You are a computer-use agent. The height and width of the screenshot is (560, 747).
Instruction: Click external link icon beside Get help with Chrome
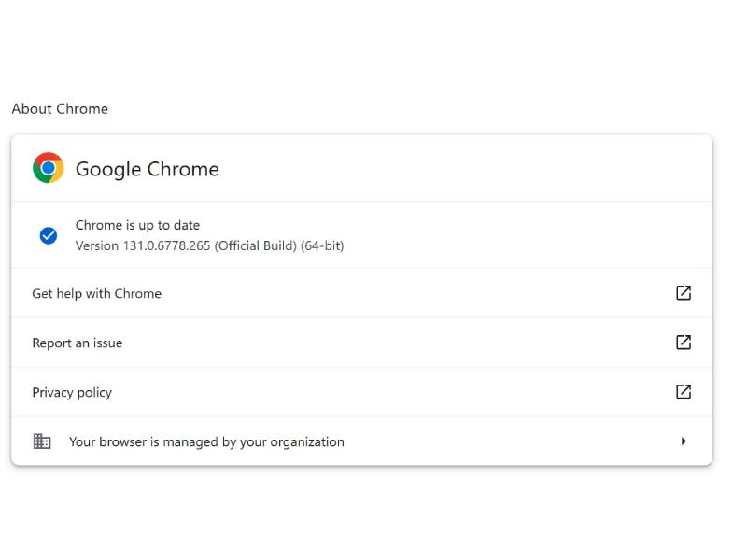pyautogui.click(x=684, y=293)
